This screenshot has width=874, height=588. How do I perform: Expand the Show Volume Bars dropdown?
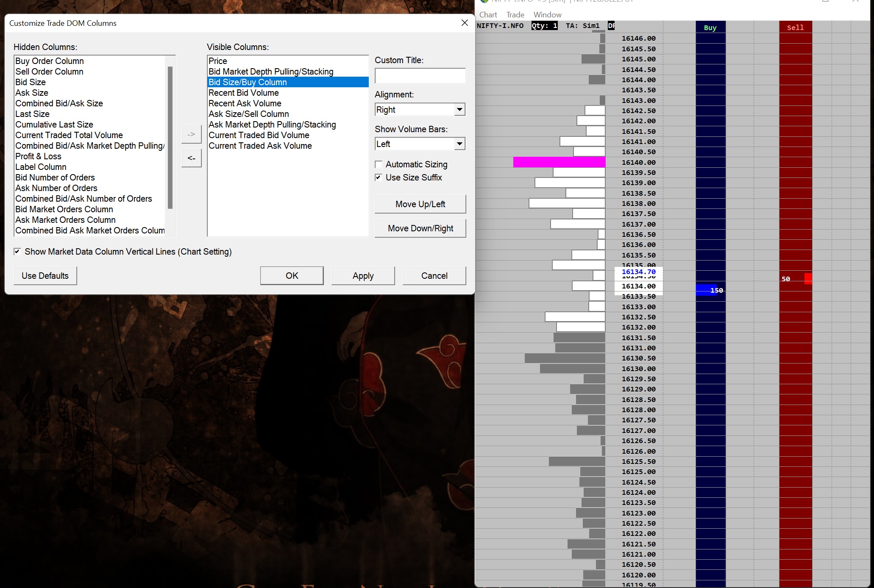pyautogui.click(x=459, y=144)
